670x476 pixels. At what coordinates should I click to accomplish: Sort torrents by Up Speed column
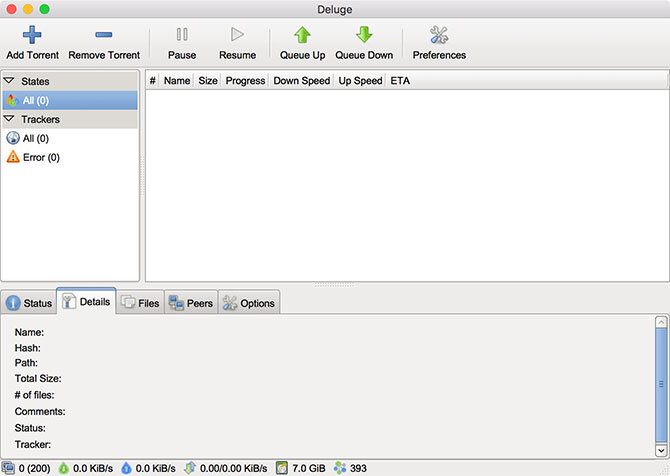pyautogui.click(x=360, y=80)
